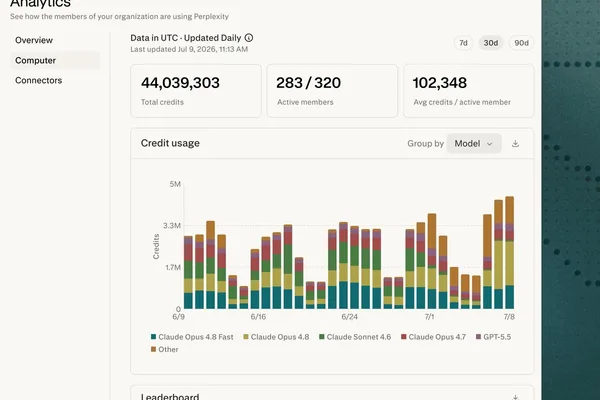Click the chevron in the Model selector
The image size is (600, 400).
tap(489, 144)
